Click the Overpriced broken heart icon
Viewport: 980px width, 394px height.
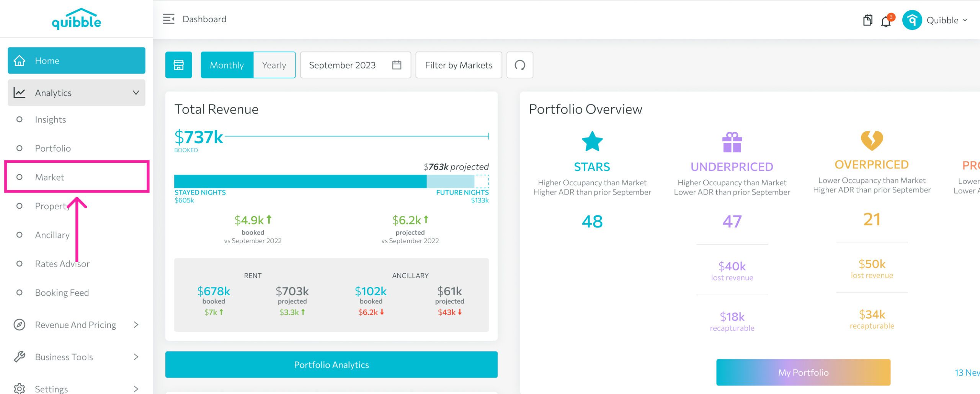(872, 141)
